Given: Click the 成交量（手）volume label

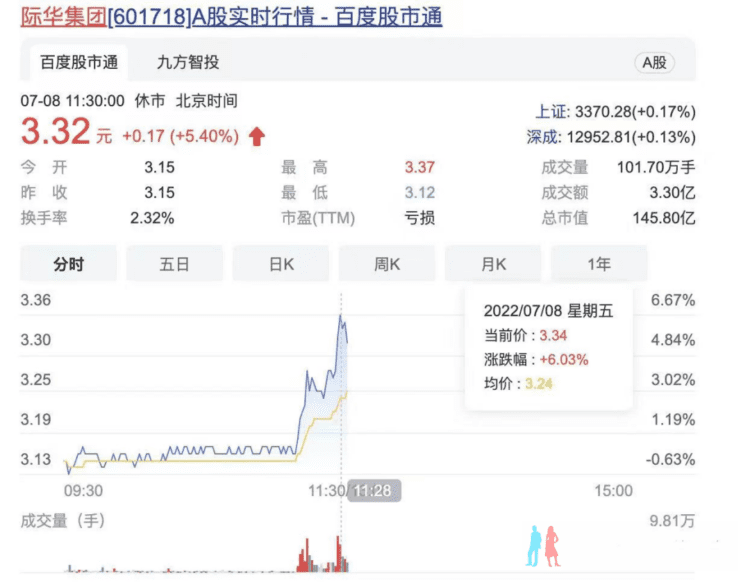Looking at the screenshot, I should coord(63,521).
